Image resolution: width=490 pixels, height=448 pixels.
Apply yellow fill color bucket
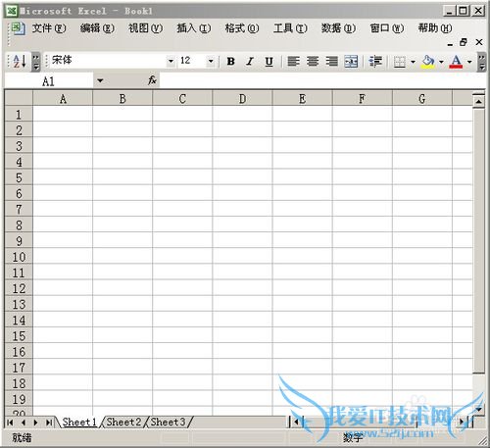428,61
